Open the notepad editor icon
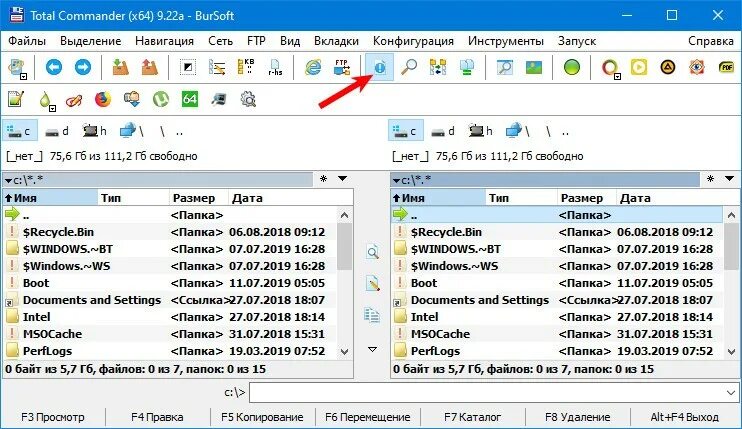The height and width of the screenshot is (429, 742). pos(16,99)
